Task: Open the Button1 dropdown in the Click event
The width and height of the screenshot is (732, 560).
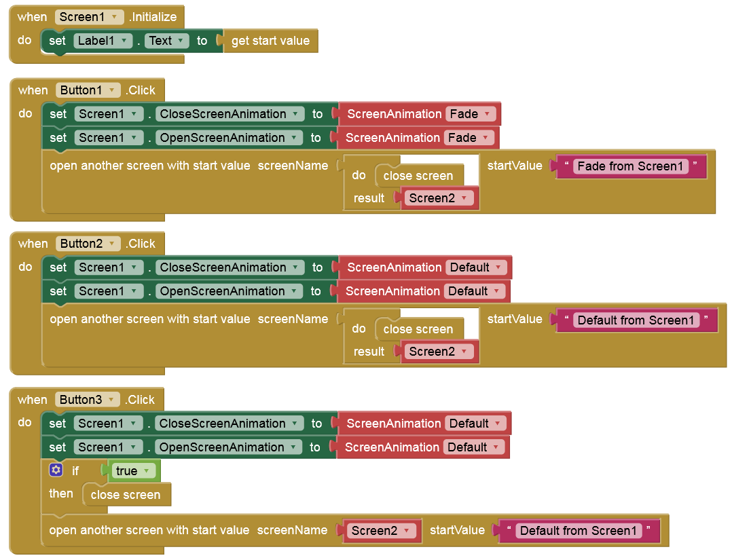Action: pos(88,90)
